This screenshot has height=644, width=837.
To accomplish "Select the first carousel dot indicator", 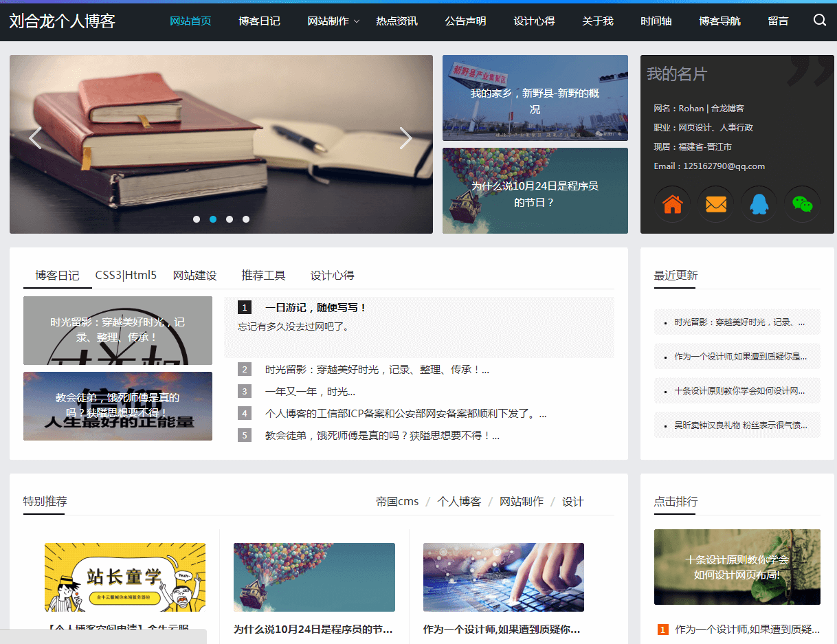I will [x=197, y=219].
